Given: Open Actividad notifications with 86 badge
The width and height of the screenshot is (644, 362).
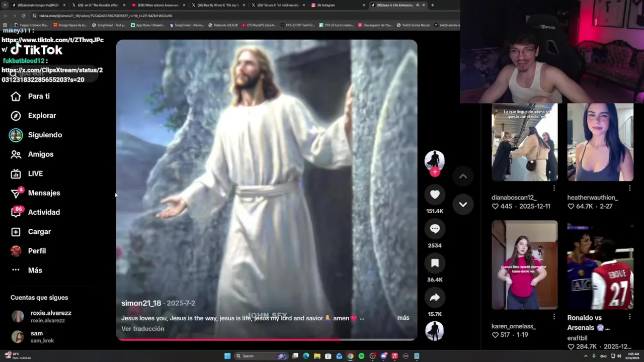Looking at the screenshot, I should 35,212.
